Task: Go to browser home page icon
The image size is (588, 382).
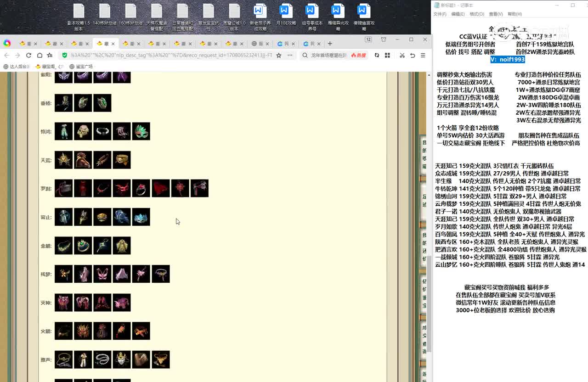Action: coord(40,55)
